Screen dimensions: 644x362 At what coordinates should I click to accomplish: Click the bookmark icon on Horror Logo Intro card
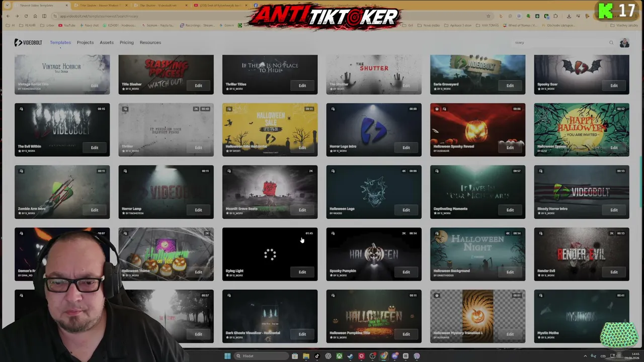tap(333, 109)
